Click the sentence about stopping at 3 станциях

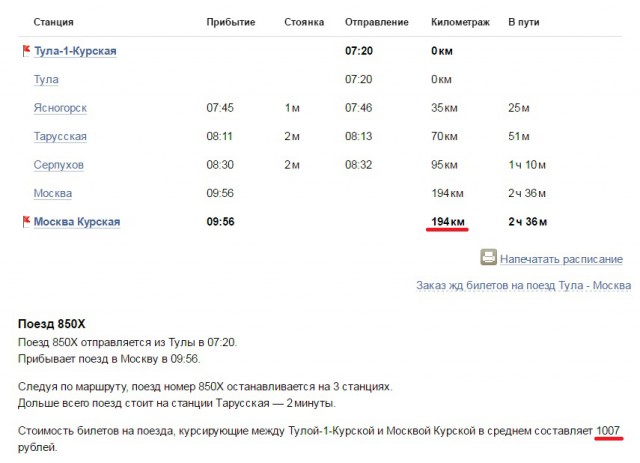205,387
